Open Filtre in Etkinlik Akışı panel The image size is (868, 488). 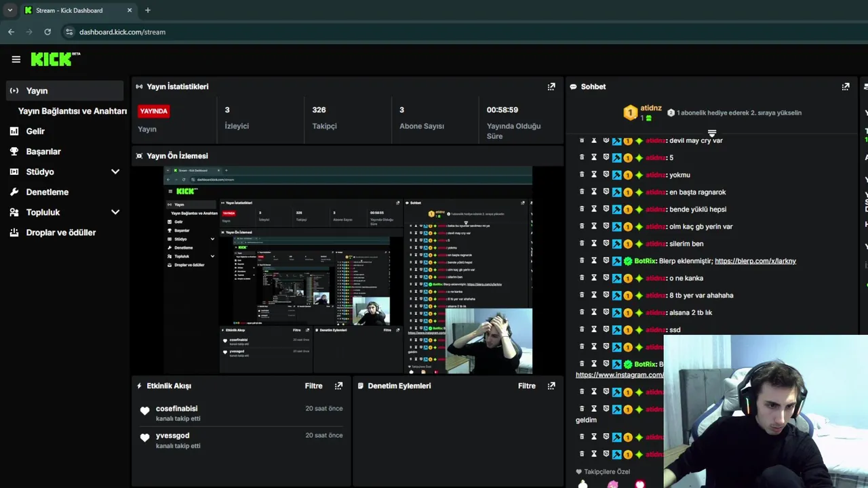tap(313, 386)
